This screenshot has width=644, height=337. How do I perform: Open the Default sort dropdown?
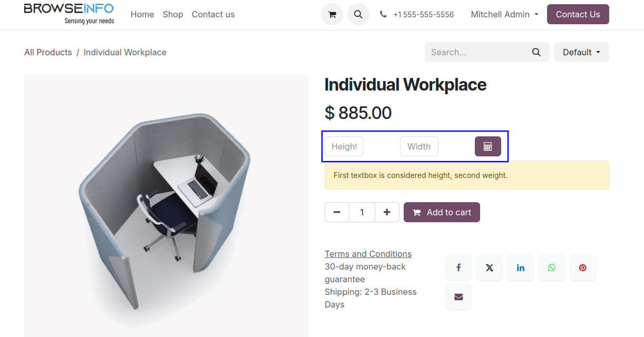click(581, 52)
